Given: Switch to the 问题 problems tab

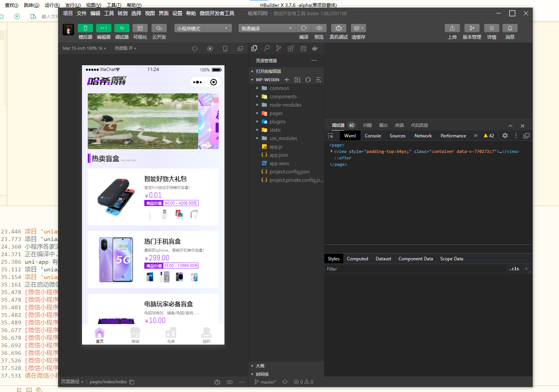Looking at the screenshot, I should click(x=367, y=125).
